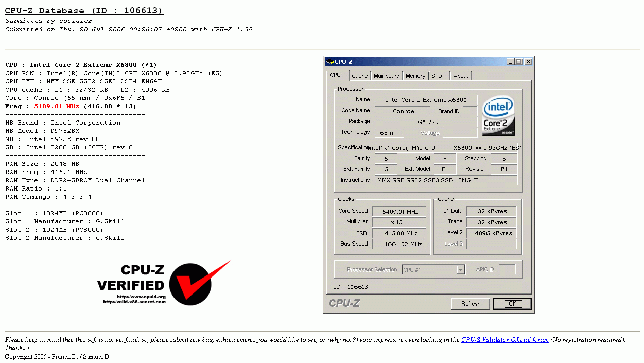Click the Instructions field MMX SSE SSE2

pos(446,180)
